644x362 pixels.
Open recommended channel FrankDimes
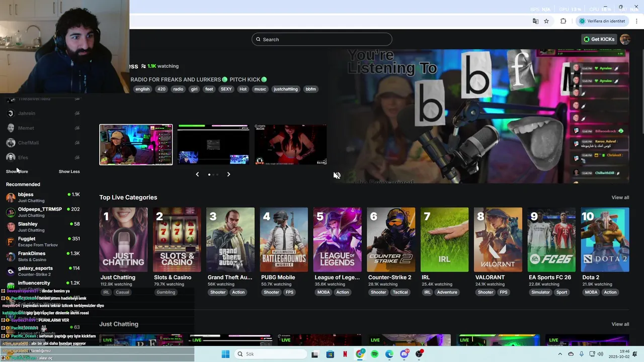(x=43, y=256)
